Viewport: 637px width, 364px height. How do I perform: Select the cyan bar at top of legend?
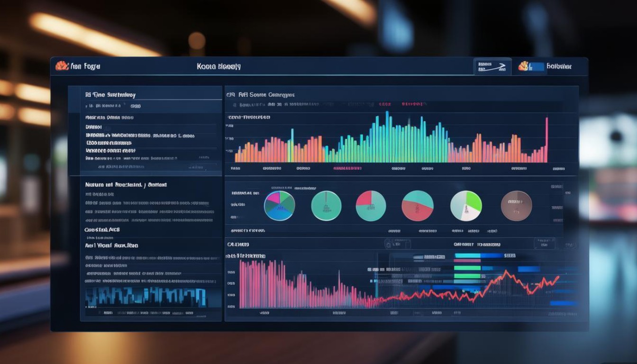[x=467, y=255]
